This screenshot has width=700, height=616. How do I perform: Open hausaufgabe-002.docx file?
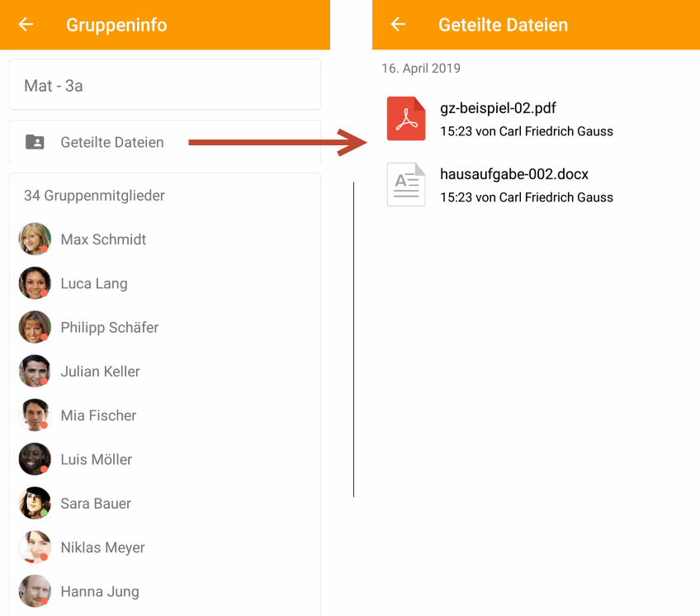514,174
